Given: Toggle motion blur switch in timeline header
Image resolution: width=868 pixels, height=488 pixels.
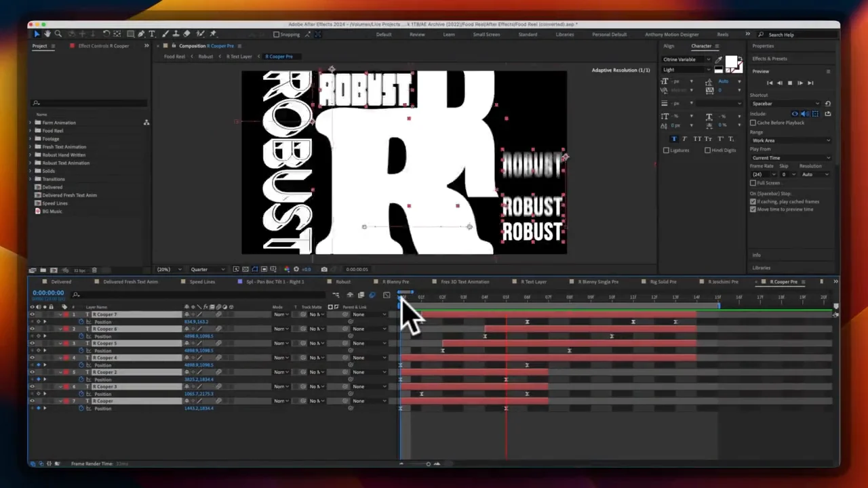Looking at the screenshot, I should [x=372, y=295].
